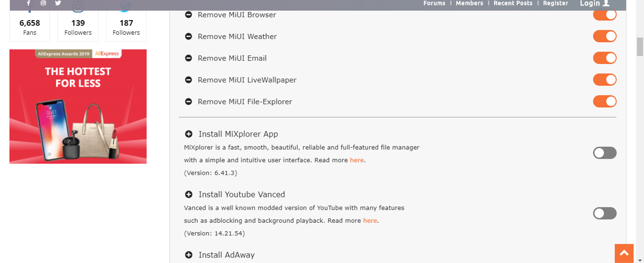Click the orange scroll-to-top arrow button
Viewport: 644px width, 263px height.
tap(624, 253)
